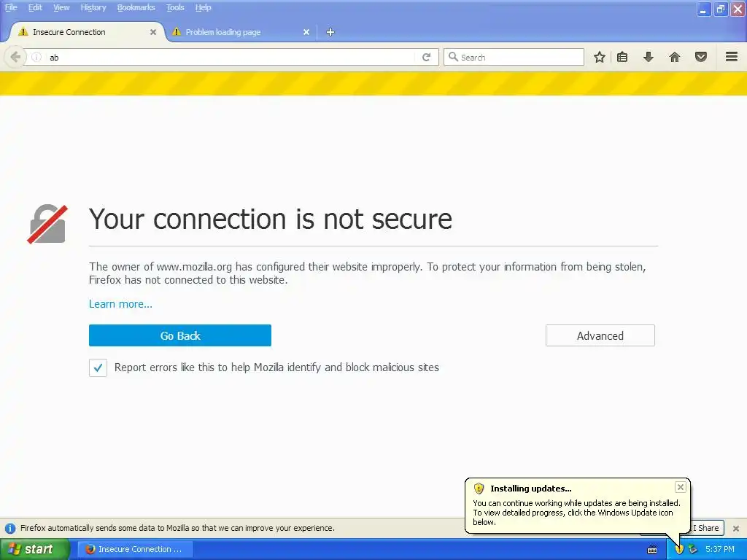The width and height of the screenshot is (747, 560).
Task: Toggle Report errors to Mozilla checkbox
Action: tap(98, 367)
